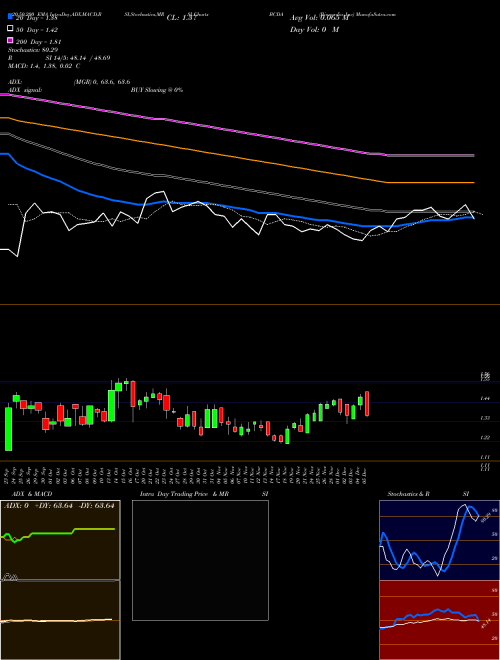Click the MACD lower subpanel
The image size is (500, 660).
[x=60, y=620]
